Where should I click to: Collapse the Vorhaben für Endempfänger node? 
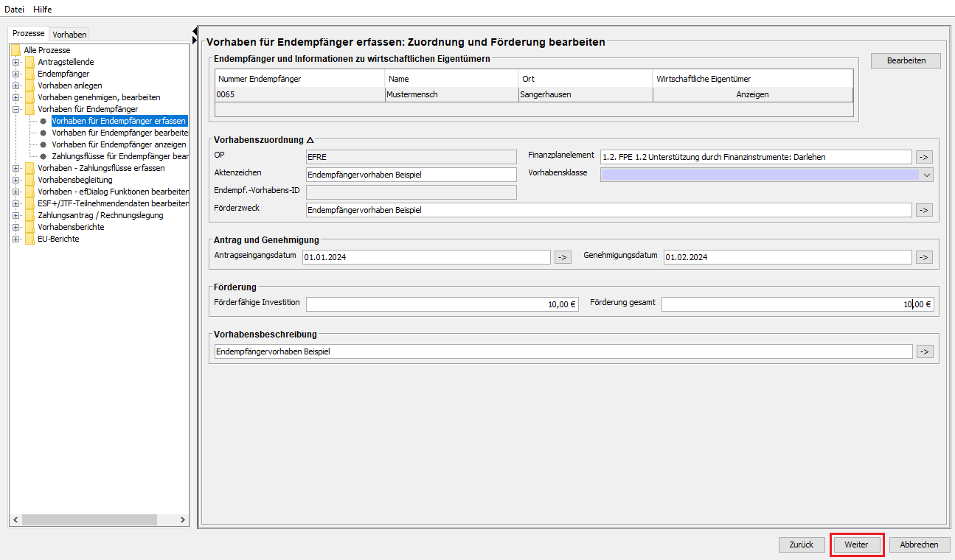click(x=15, y=109)
